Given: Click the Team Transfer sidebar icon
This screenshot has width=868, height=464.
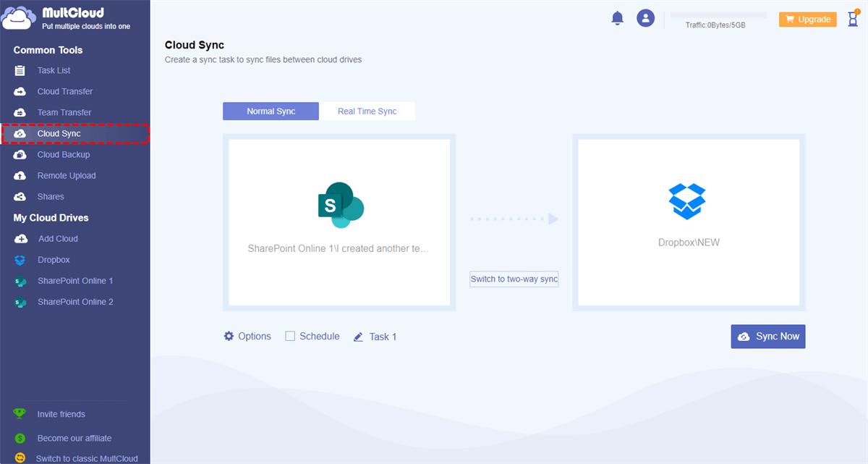Looking at the screenshot, I should tap(20, 113).
